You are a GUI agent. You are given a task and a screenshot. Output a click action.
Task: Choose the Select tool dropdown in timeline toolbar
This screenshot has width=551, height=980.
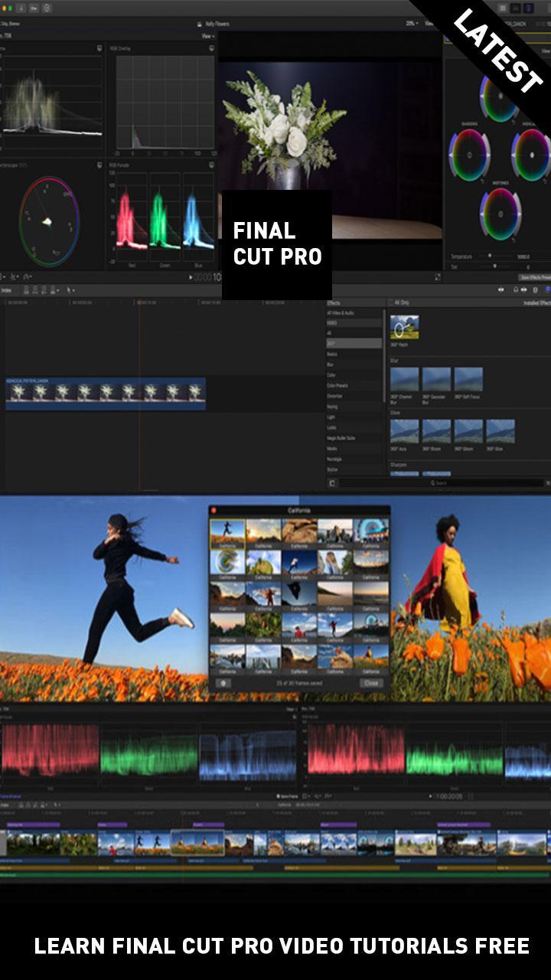click(x=70, y=290)
